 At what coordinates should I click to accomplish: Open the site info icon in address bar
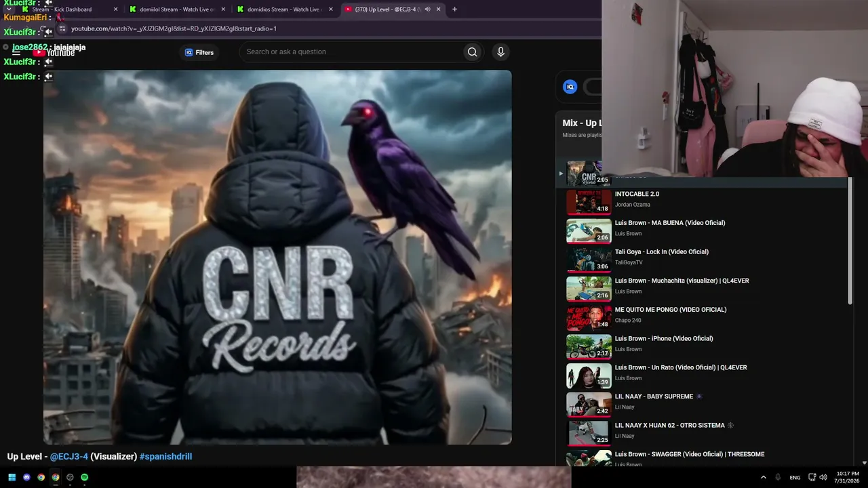click(x=62, y=28)
